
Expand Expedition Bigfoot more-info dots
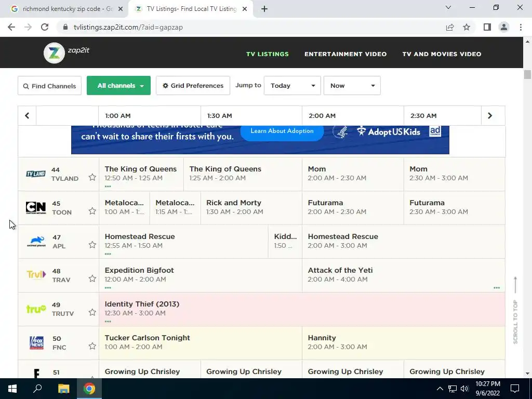108,288
